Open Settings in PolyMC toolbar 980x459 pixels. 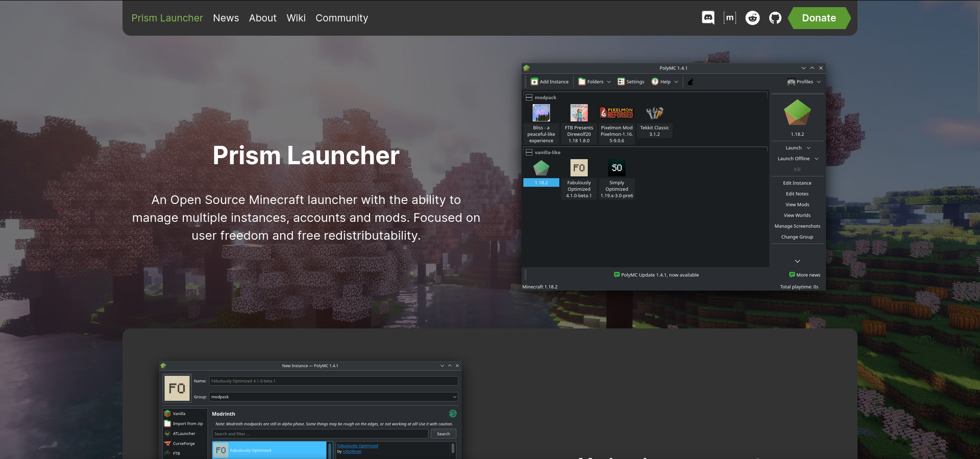pyautogui.click(x=631, y=82)
